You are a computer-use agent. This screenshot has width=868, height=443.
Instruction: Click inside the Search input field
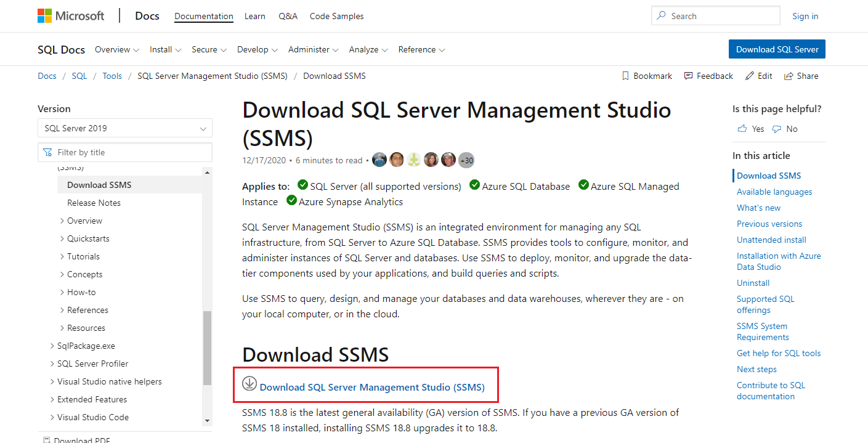pos(715,15)
